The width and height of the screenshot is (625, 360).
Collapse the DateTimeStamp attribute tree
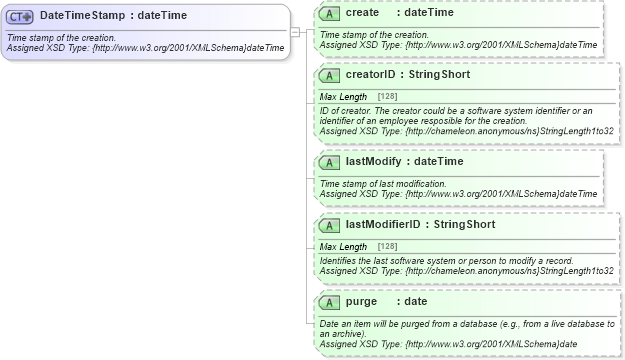295,32
